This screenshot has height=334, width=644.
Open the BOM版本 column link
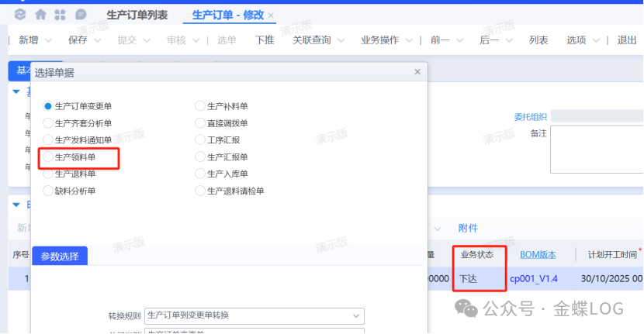tap(538, 254)
